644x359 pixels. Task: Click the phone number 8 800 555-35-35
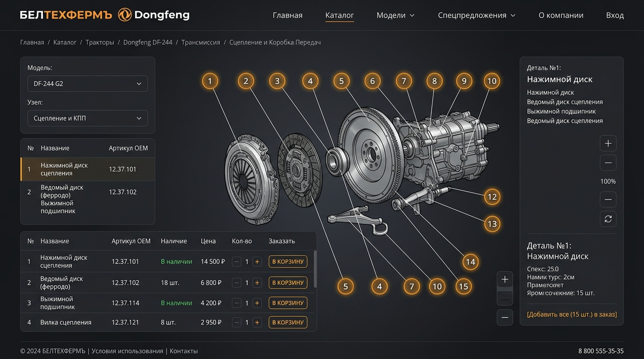(x=601, y=351)
